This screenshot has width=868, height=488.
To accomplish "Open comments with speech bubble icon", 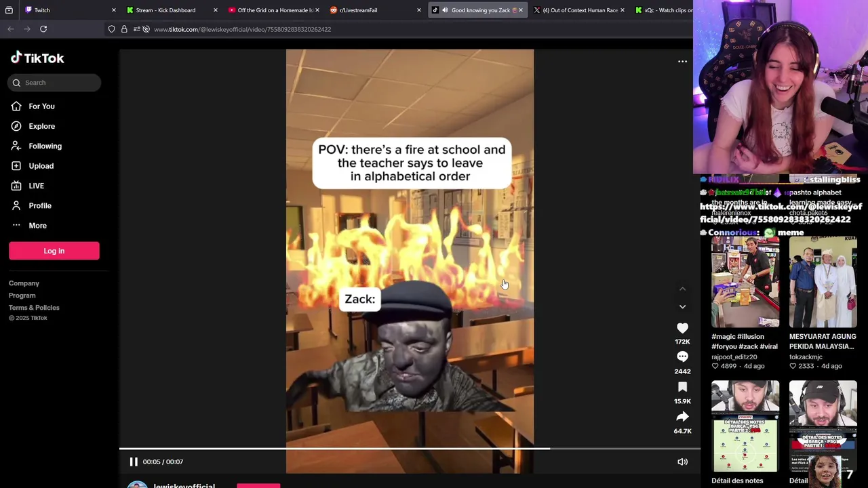I will click(682, 357).
